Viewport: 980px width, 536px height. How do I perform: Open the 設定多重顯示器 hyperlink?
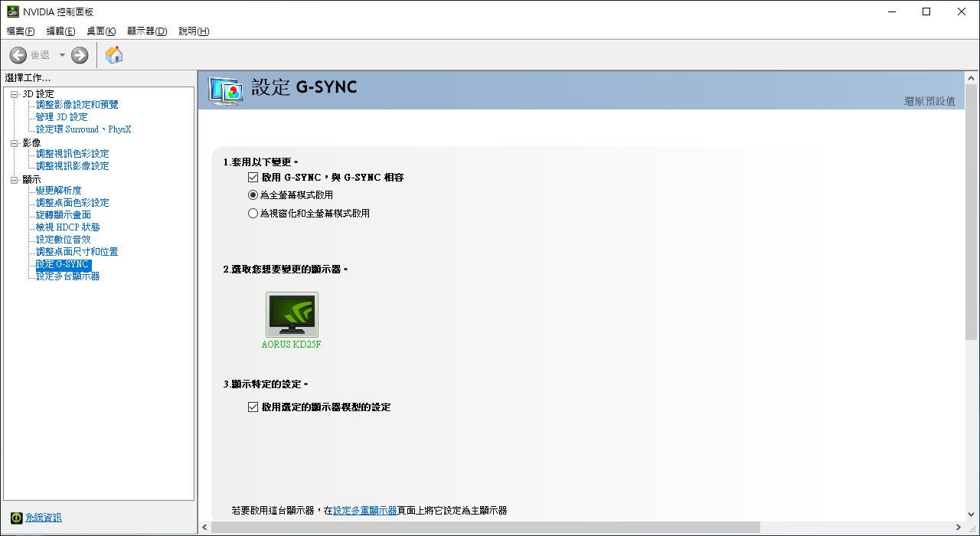(365, 510)
